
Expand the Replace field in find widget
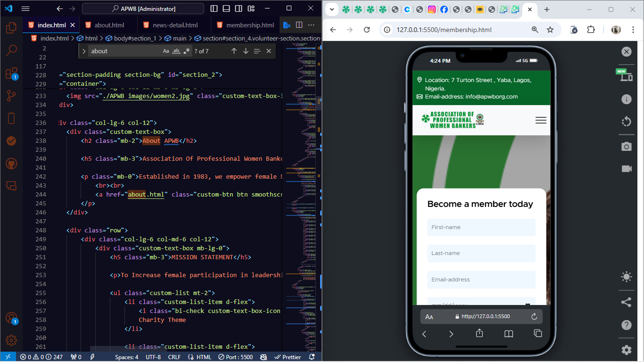tap(83, 51)
